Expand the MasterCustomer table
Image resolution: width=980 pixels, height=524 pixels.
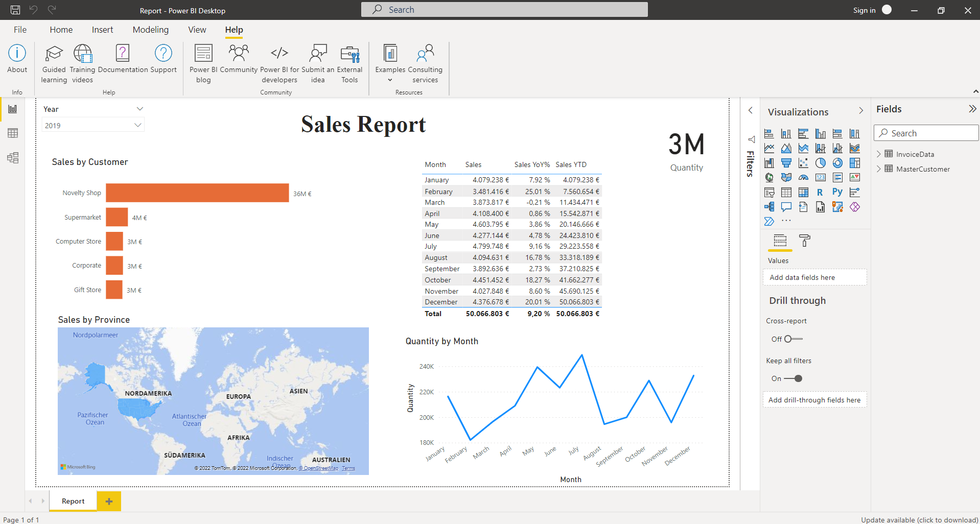click(x=879, y=169)
